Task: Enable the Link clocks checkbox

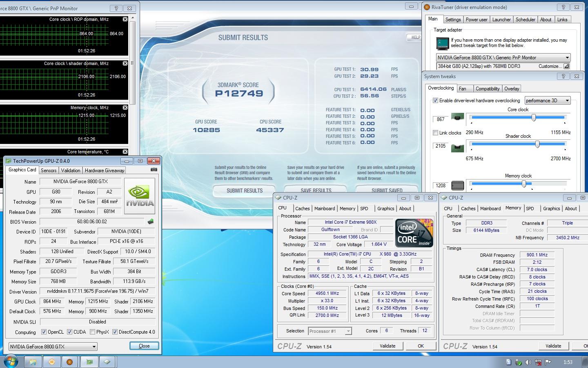Action: tap(435, 133)
